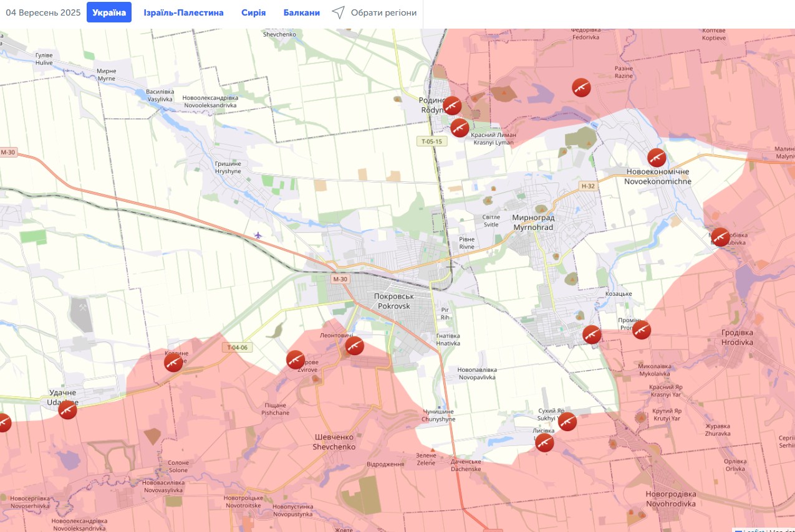The image size is (795, 532).
Task: Select the Балкани region tab
Action: coord(302,12)
